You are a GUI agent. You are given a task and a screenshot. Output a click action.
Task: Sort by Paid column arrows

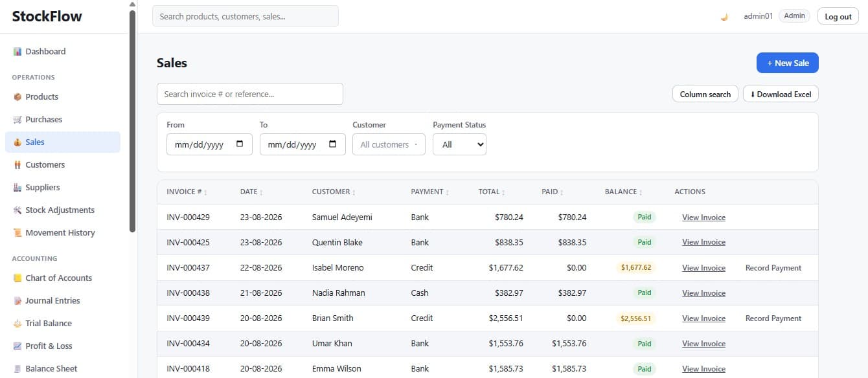click(x=562, y=192)
